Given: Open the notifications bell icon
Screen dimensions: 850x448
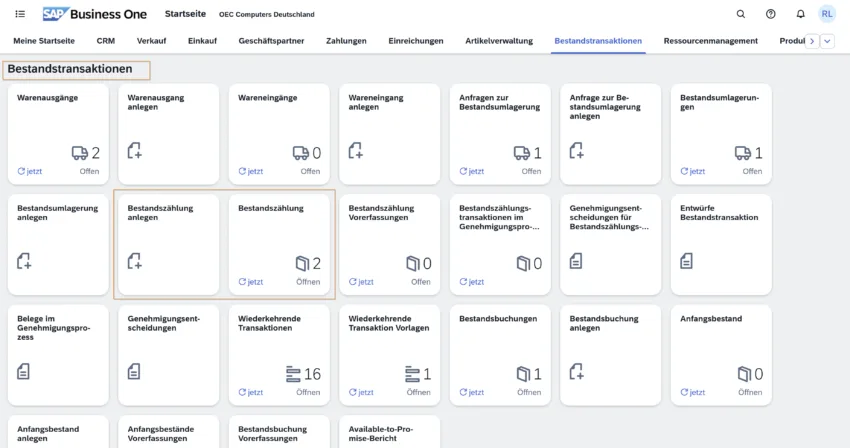Looking at the screenshot, I should click(x=800, y=14).
